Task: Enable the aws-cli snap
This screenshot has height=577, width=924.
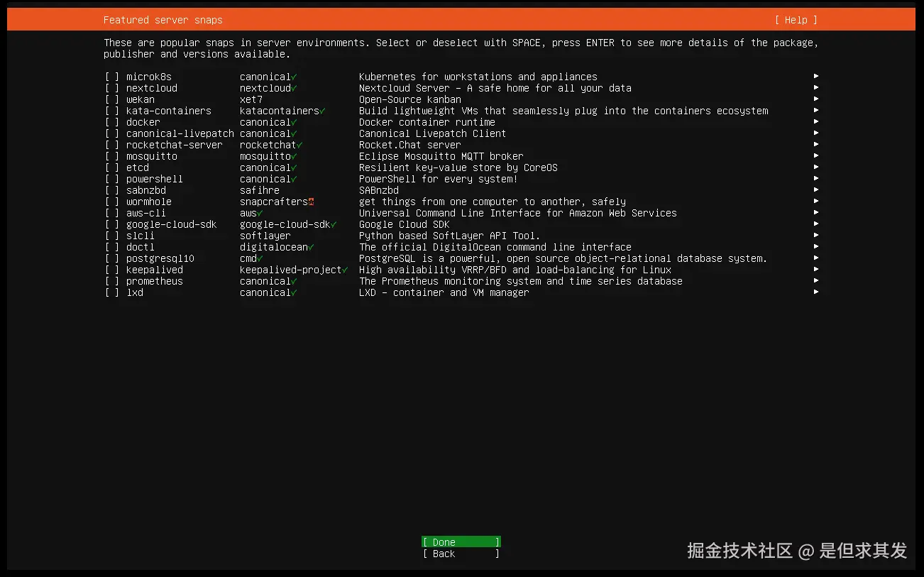Action: click(x=112, y=213)
